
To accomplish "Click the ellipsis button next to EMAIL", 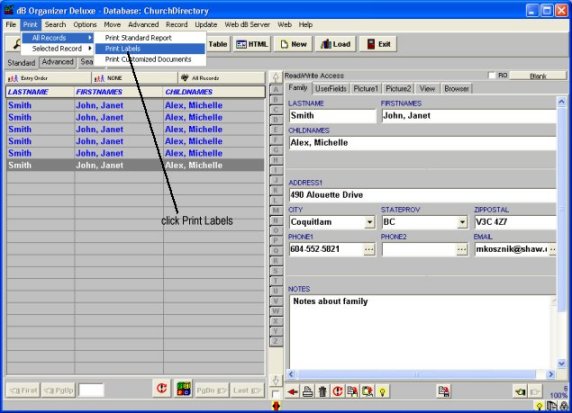I will (553, 249).
